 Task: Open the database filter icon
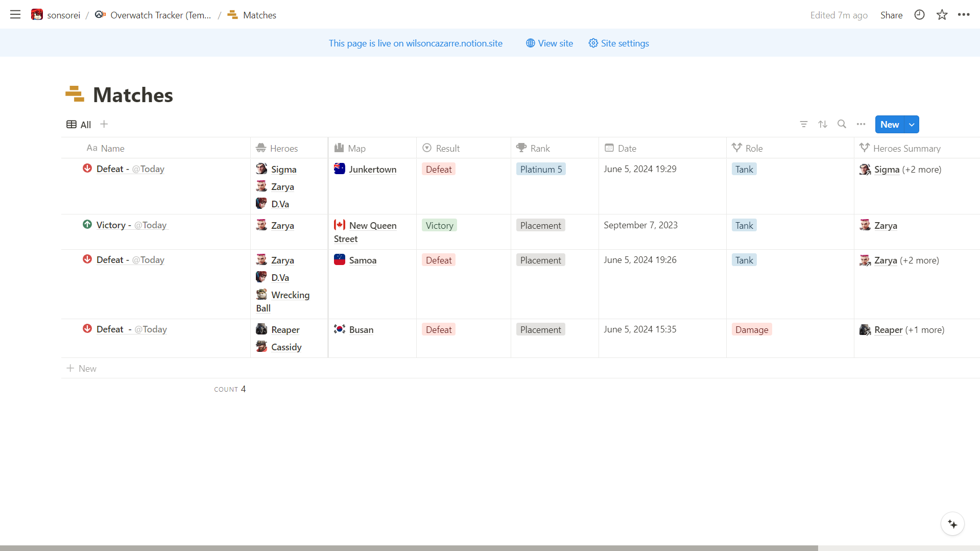[x=803, y=124]
